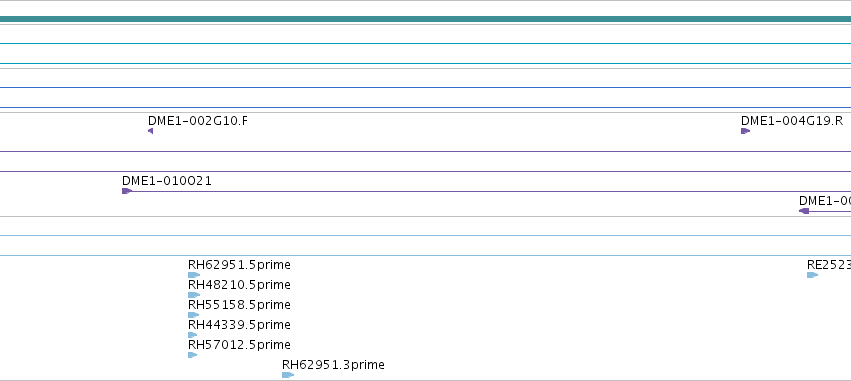Screen dimensions: 851x381
Task: Open the RH62951.3prime label
Action: click(333, 365)
